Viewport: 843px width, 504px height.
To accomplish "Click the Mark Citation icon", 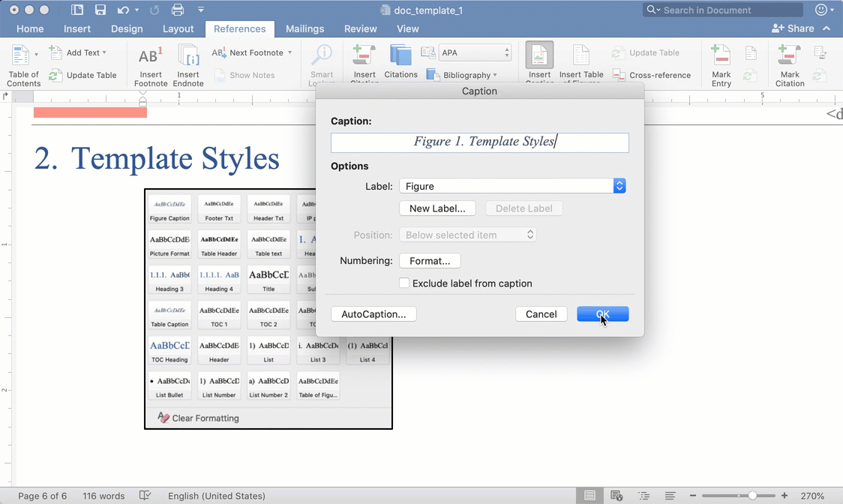I will pyautogui.click(x=789, y=56).
